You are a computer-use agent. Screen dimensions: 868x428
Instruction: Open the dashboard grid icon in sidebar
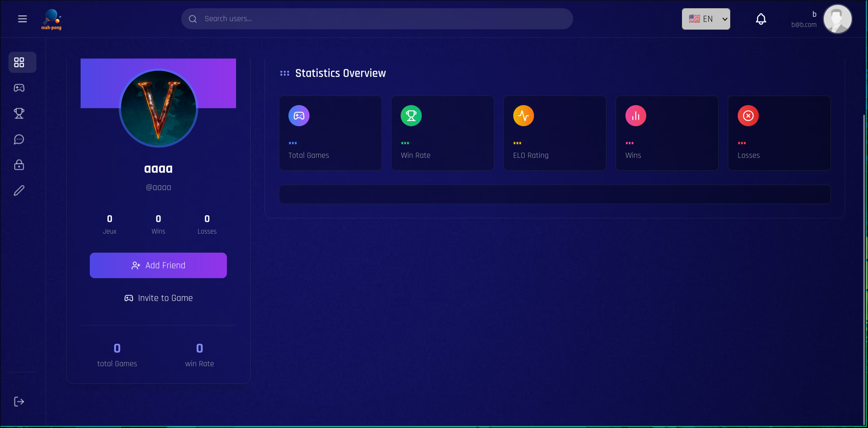[19, 62]
